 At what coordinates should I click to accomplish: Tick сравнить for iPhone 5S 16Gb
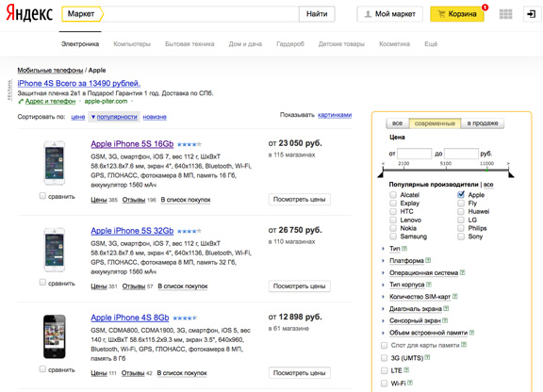(42, 196)
